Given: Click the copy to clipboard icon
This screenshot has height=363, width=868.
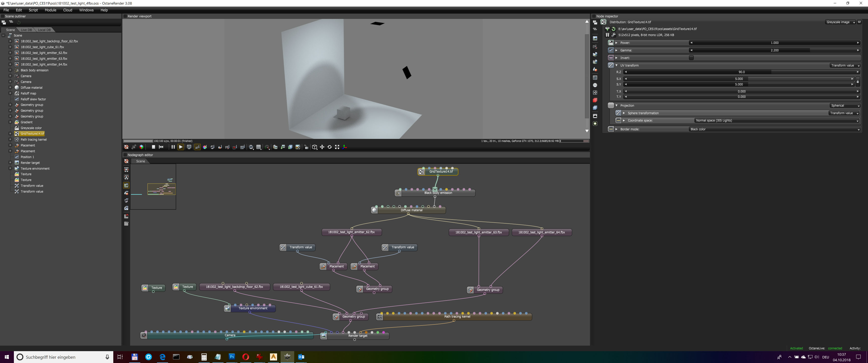Looking at the screenshot, I should click(x=275, y=147).
